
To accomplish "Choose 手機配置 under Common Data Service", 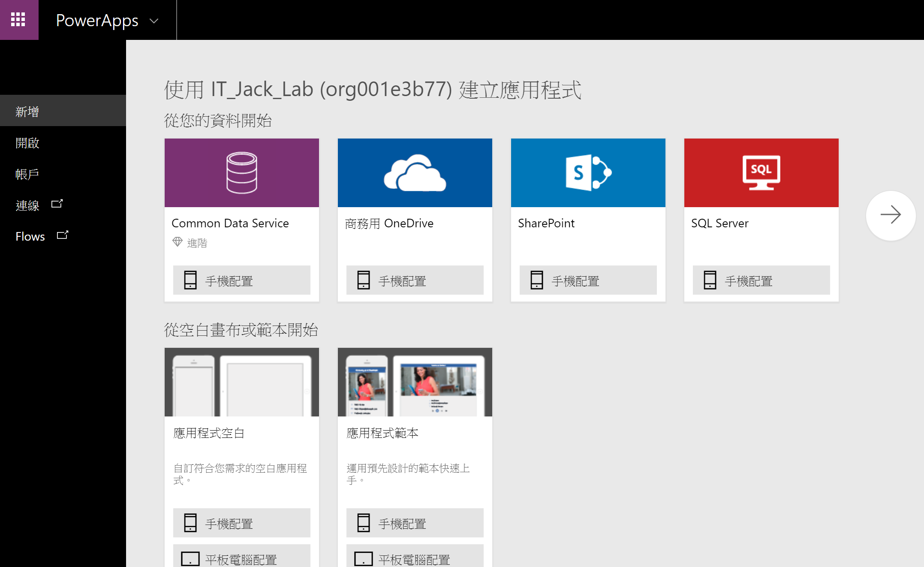I will tap(242, 280).
